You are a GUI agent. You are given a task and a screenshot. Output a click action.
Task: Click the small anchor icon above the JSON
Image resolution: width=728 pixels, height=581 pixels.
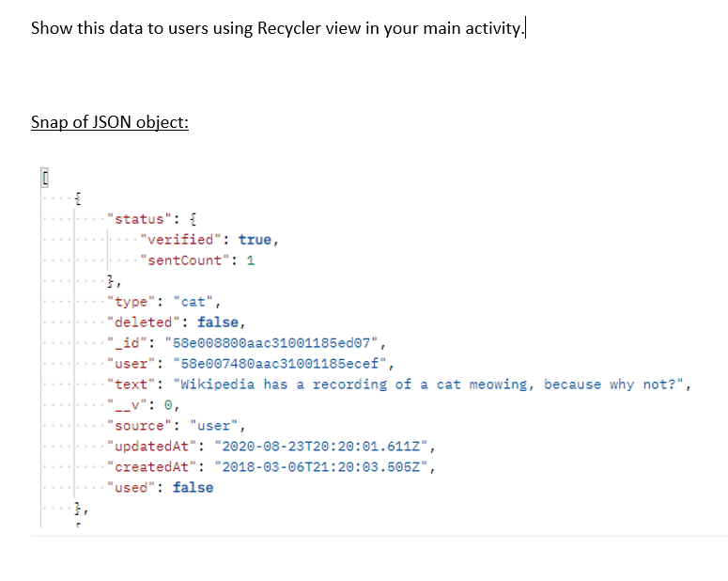pos(44,176)
